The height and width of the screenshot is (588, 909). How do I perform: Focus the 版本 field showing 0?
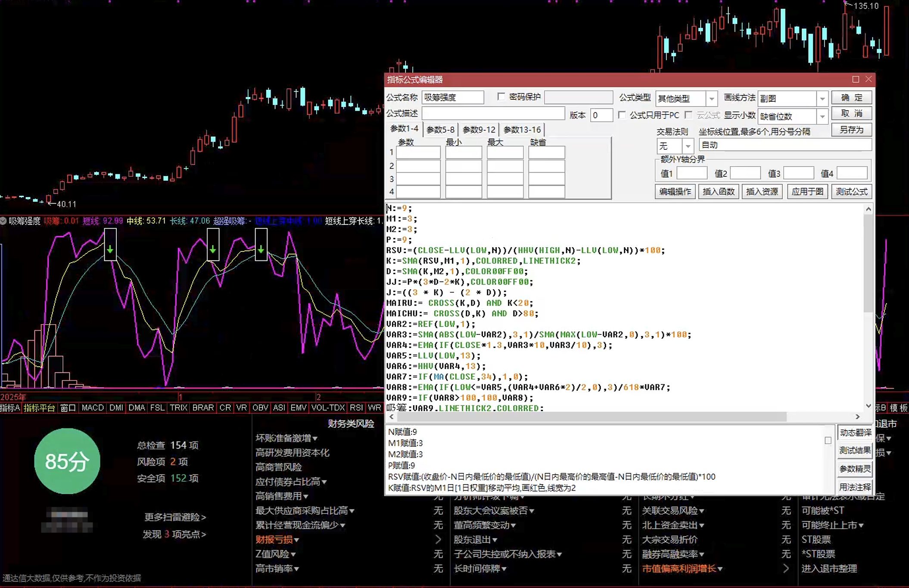[601, 115]
